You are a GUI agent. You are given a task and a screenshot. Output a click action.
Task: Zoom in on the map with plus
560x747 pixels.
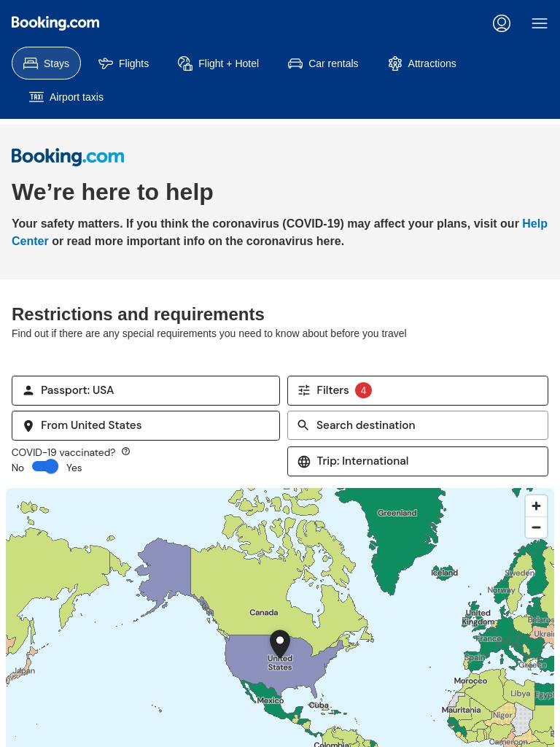[x=536, y=506]
